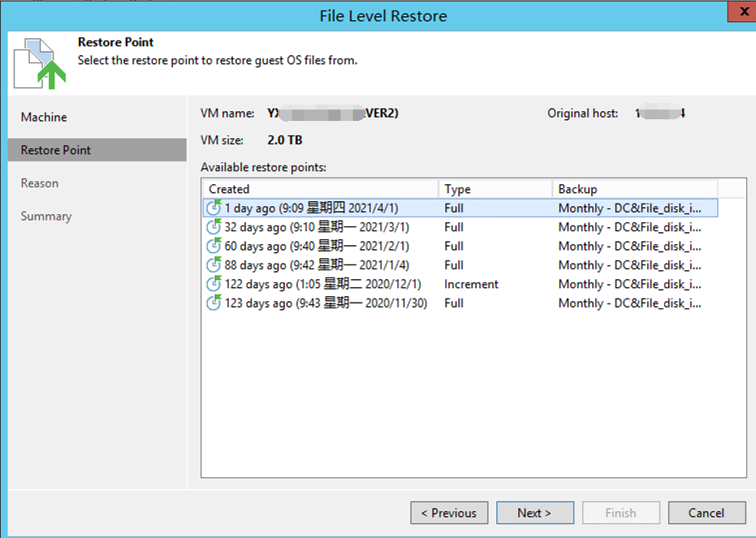The width and height of the screenshot is (756, 538).
Task: Close the File Level Restore dialog
Action: (737, 14)
